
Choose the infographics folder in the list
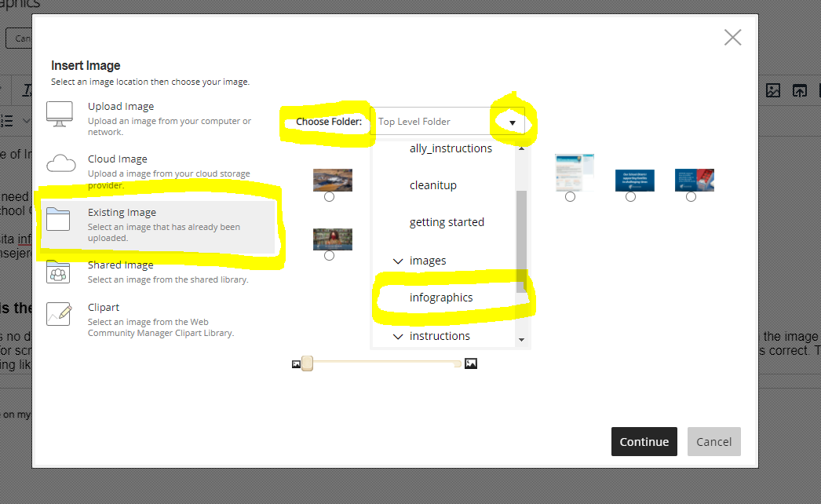pyautogui.click(x=441, y=298)
